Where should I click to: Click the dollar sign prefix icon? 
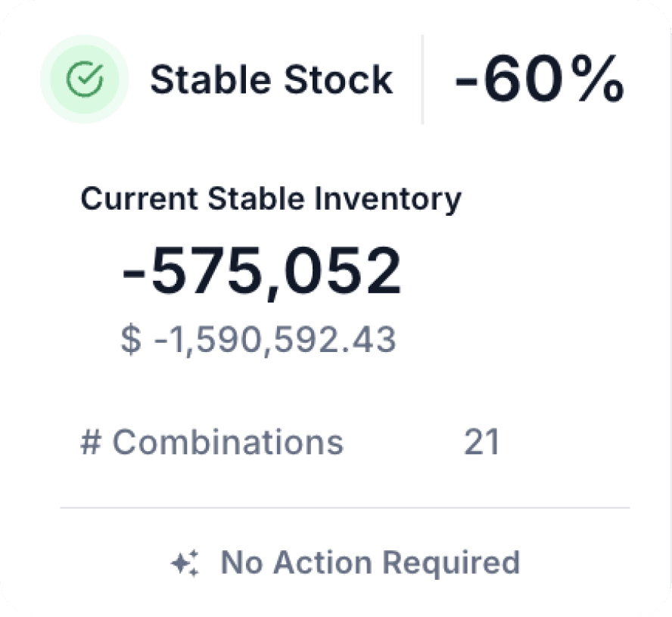click(131, 339)
